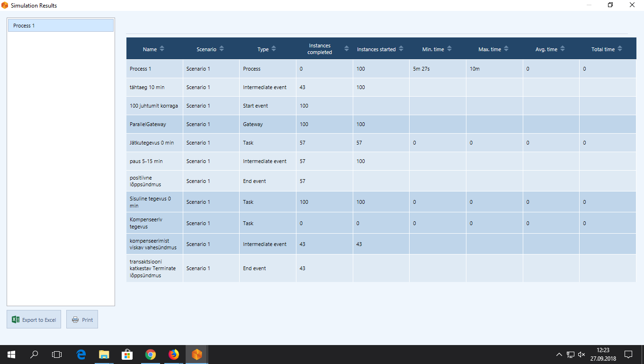Click the 'Jätkutegevus 0 min' cell
644x364 pixels.
click(x=154, y=143)
